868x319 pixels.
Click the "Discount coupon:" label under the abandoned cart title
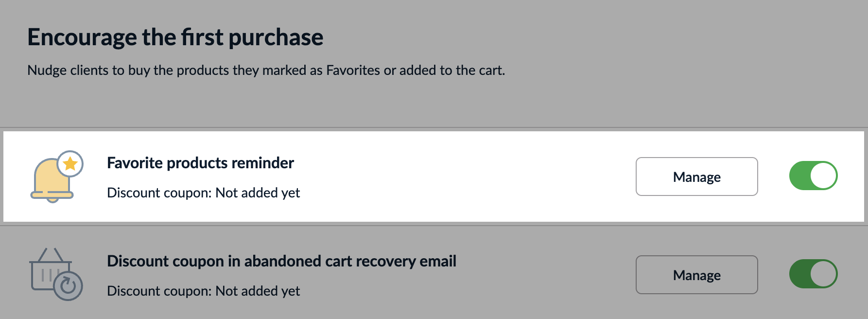(x=159, y=291)
